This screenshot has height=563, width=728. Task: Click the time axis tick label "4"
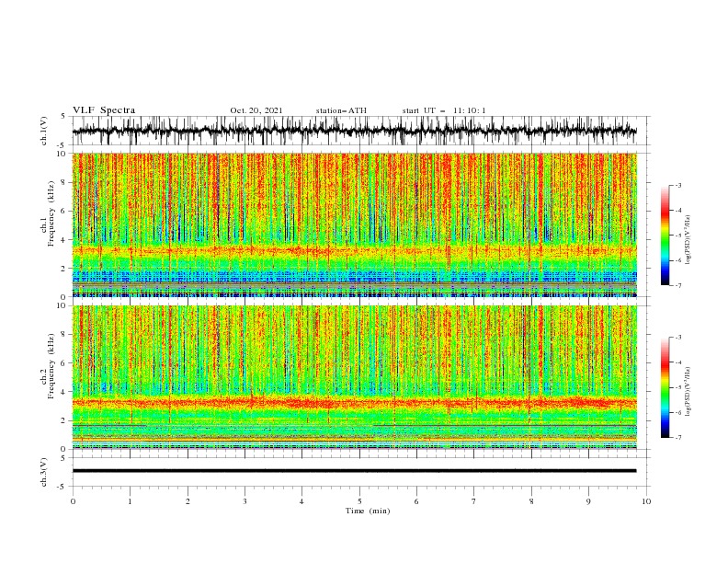pyautogui.click(x=301, y=501)
